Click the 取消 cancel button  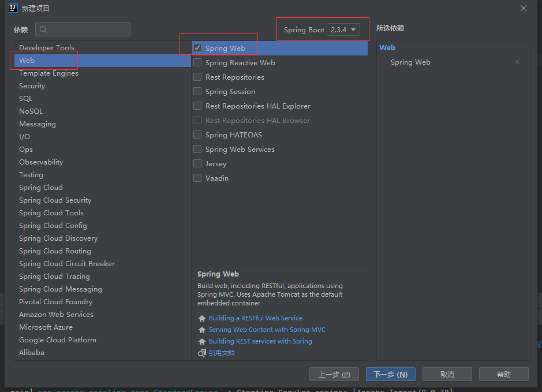coord(447,374)
